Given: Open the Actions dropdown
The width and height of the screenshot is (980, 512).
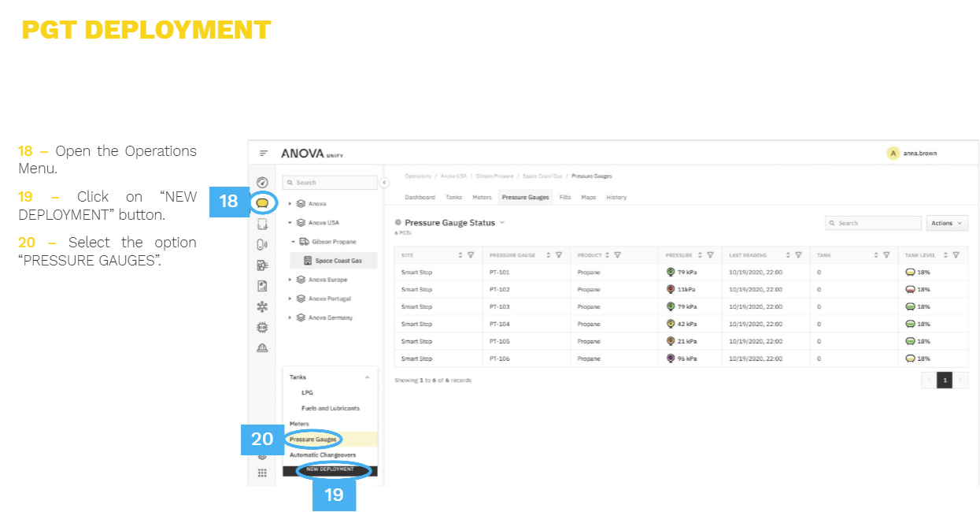Looking at the screenshot, I should click(x=947, y=223).
